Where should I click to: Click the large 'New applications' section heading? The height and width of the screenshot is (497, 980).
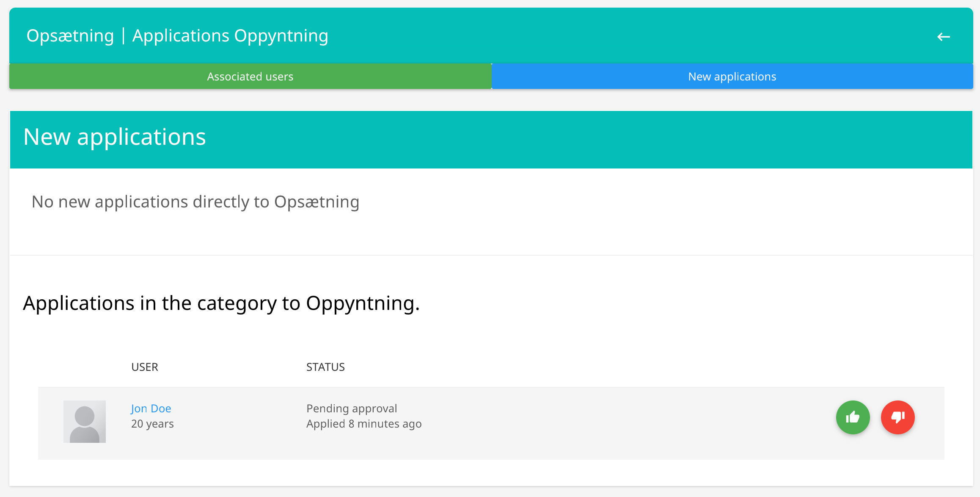pos(115,137)
